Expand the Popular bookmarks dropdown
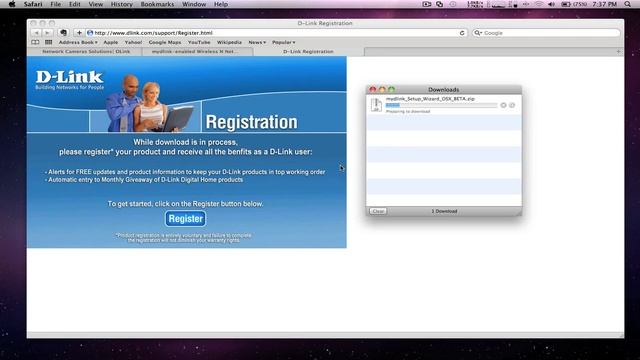 point(284,42)
